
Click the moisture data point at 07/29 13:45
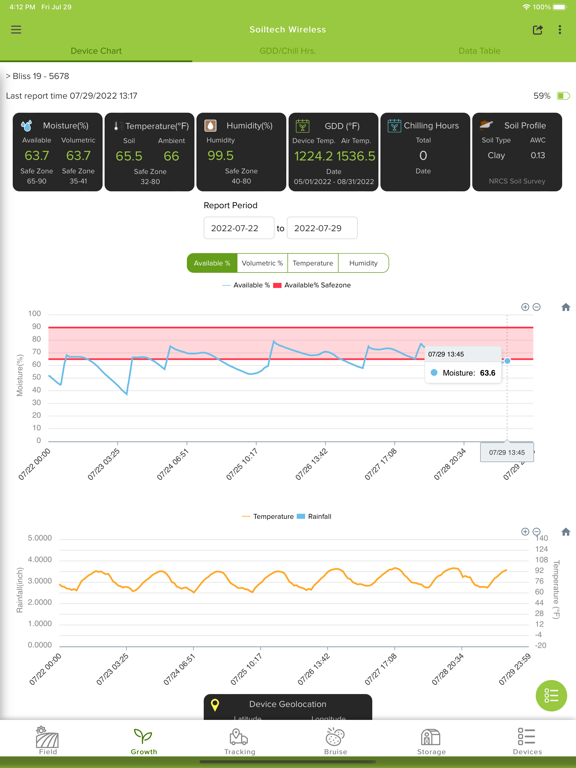507,361
